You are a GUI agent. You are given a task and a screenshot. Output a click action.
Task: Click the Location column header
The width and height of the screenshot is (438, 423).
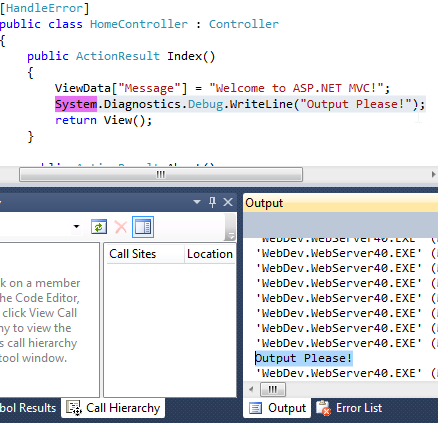pyautogui.click(x=210, y=254)
